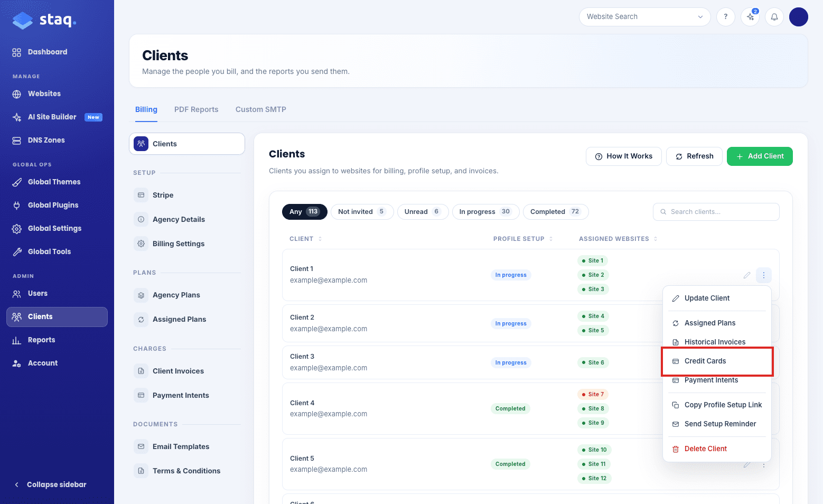The width and height of the screenshot is (823, 504).
Task: Filter clients by Unread
Action: point(423,212)
